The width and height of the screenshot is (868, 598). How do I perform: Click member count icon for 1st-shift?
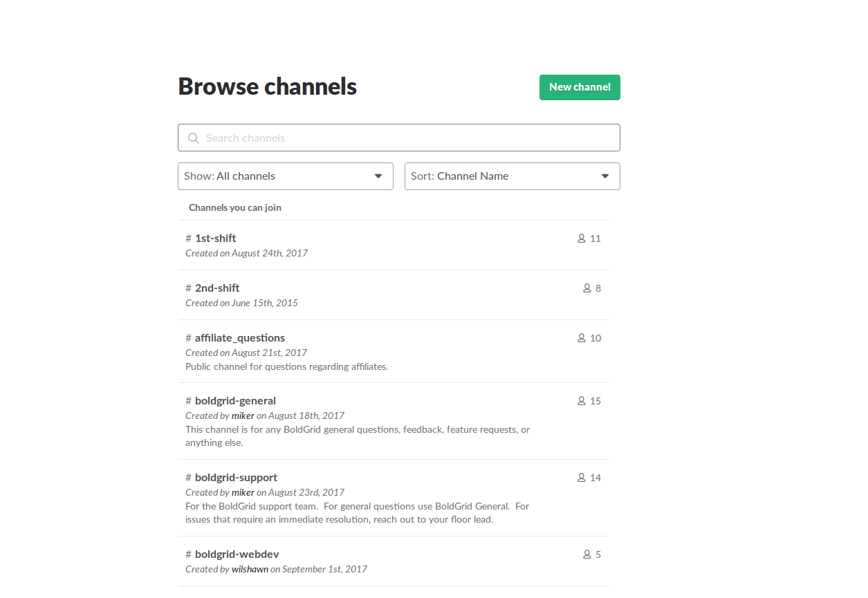(x=582, y=239)
